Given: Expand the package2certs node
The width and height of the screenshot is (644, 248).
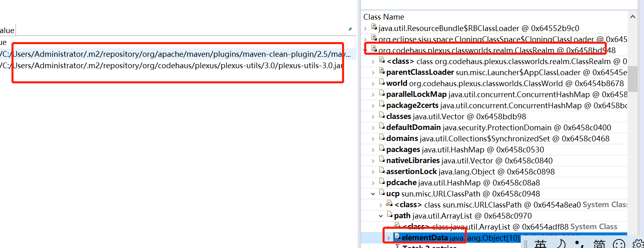Looking at the screenshot, I should coord(373,106).
